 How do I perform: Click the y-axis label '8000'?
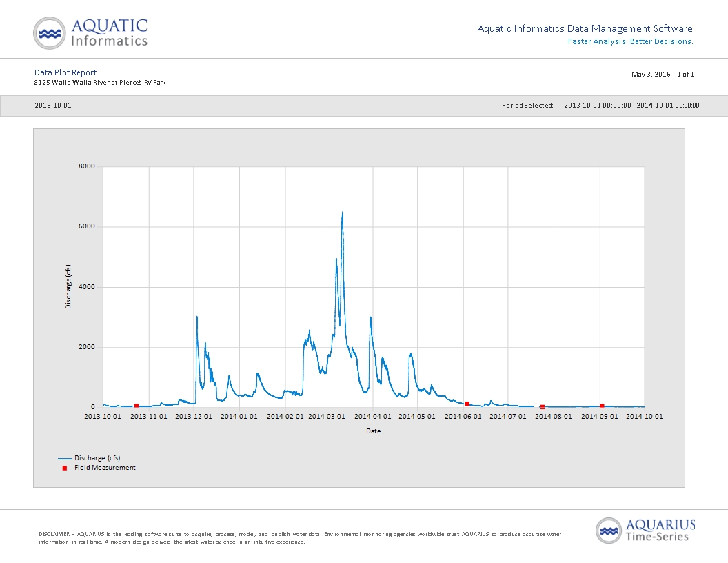click(x=87, y=166)
